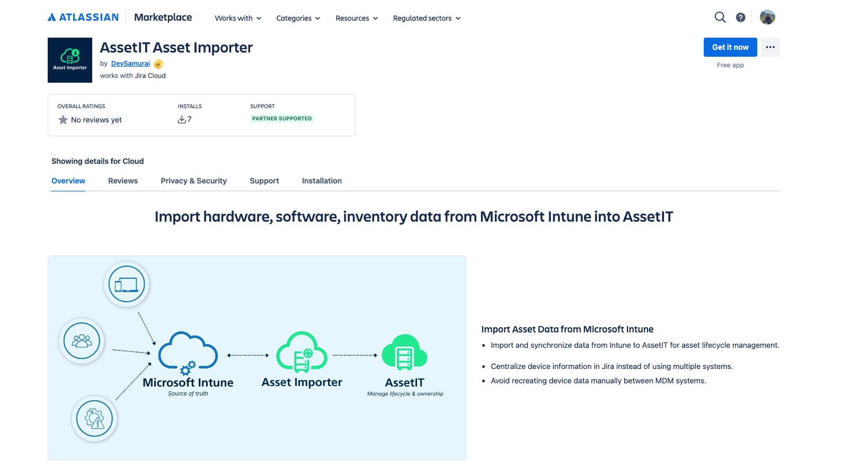
Task: Expand the Regulated sectors dropdown
Action: click(427, 18)
